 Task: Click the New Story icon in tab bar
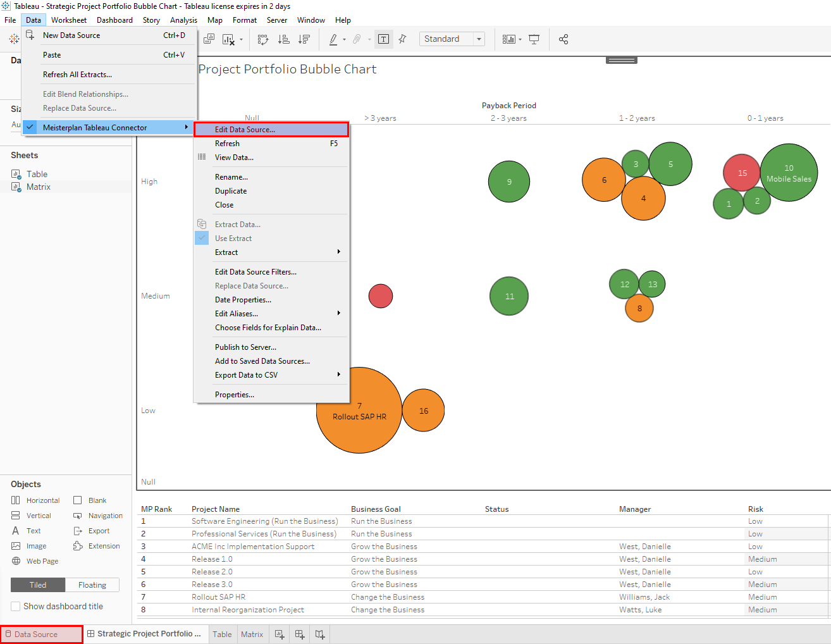320,635
